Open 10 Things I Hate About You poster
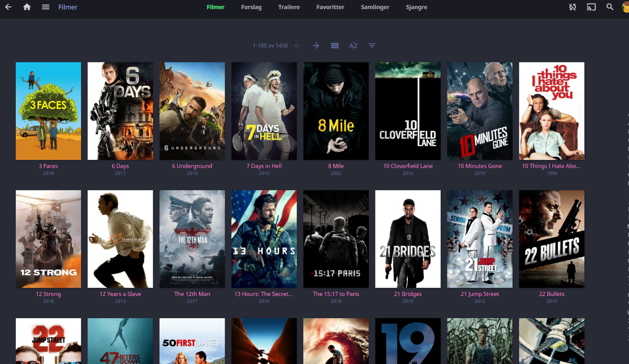 click(552, 111)
